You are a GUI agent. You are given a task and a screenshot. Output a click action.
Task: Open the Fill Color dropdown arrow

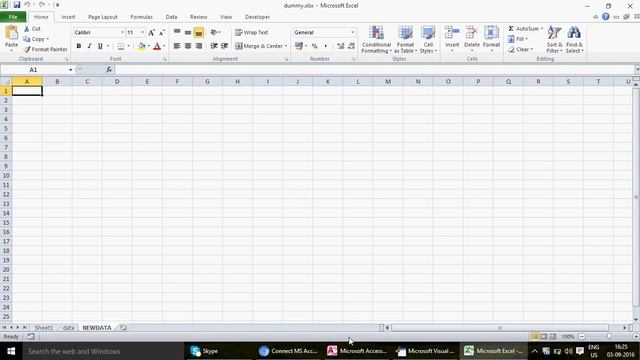pyautogui.click(x=149, y=46)
